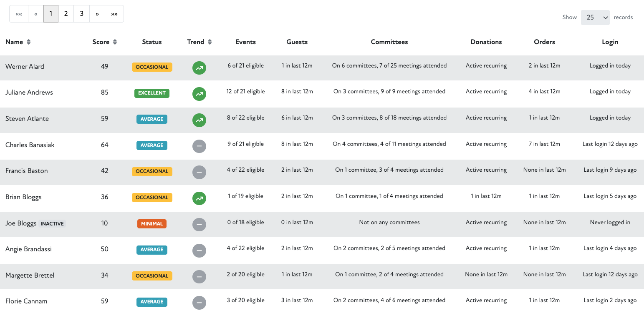644x313 pixels.
Task: Click Brian Bloggs' upward trend icon
Action: pos(199,198)
